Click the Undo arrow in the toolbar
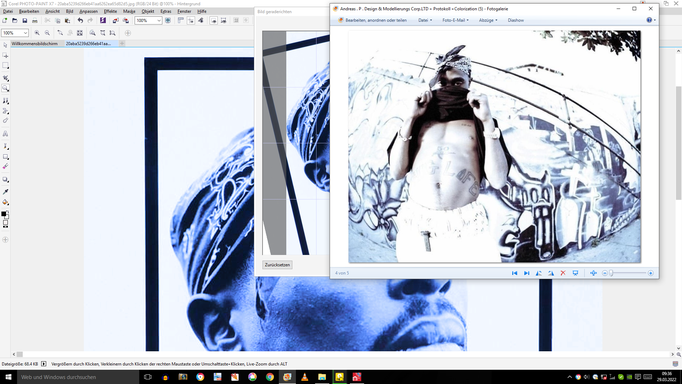The height and width of the screenshot is (384, 682). click(80, 20)
